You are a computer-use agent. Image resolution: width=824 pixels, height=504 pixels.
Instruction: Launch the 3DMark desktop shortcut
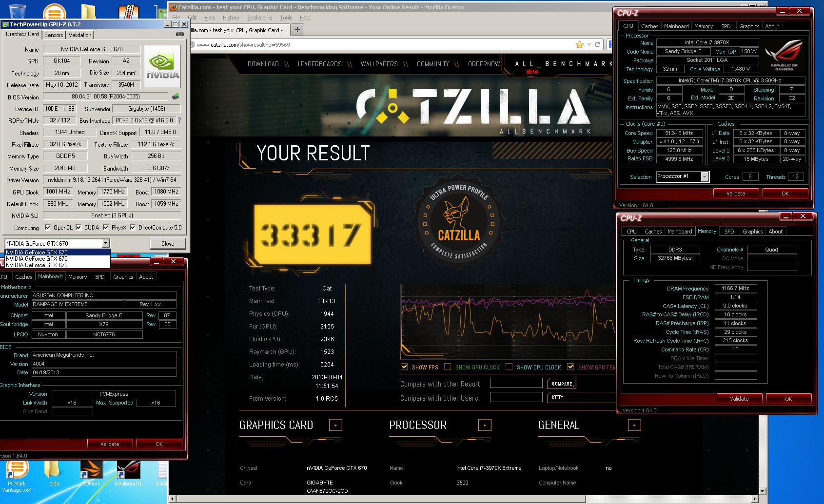91,473
